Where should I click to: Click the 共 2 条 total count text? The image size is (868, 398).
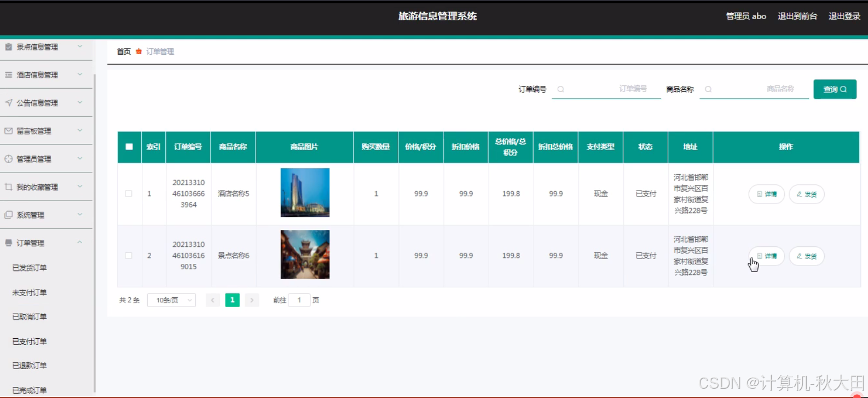pyautogui.click(x=130, y=300)
